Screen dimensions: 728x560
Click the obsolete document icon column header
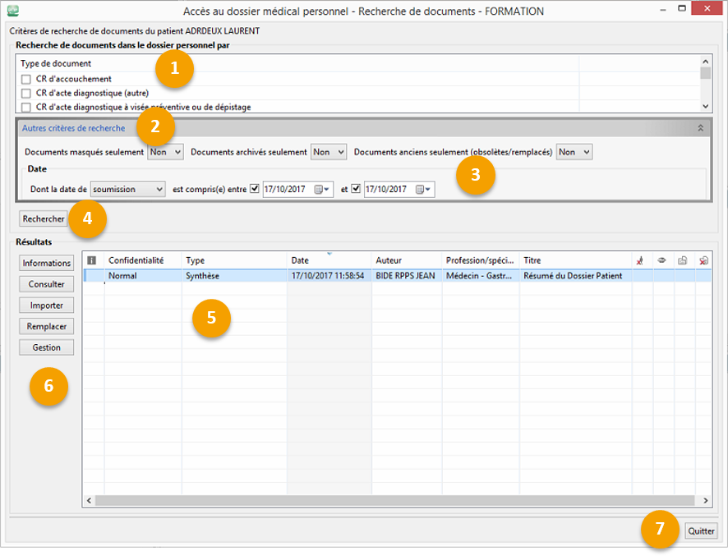[x=704, y=260]
